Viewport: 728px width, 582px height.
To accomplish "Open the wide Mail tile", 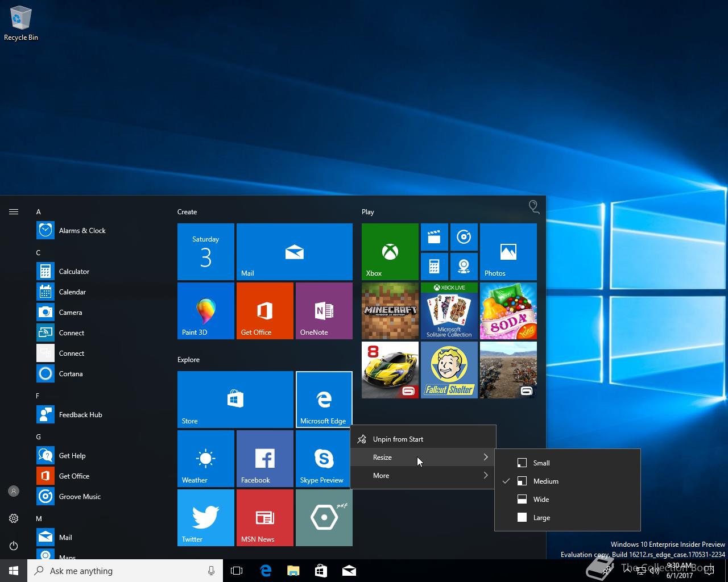I will click(x=295, y=252).
